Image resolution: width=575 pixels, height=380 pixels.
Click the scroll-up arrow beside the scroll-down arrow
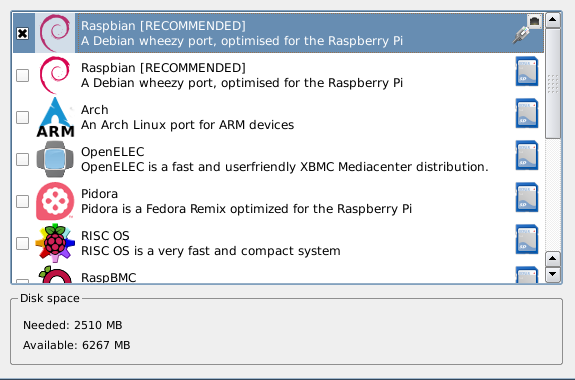tap(553, 259)
